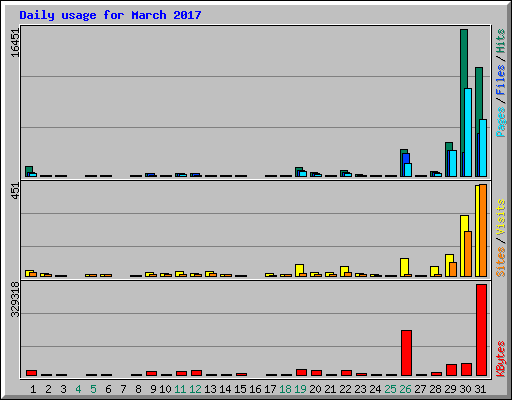The width and height of the screenshot is (512, 400).
Task: Click the red KBytes bar for day 29
Action: tap(451, 370)
